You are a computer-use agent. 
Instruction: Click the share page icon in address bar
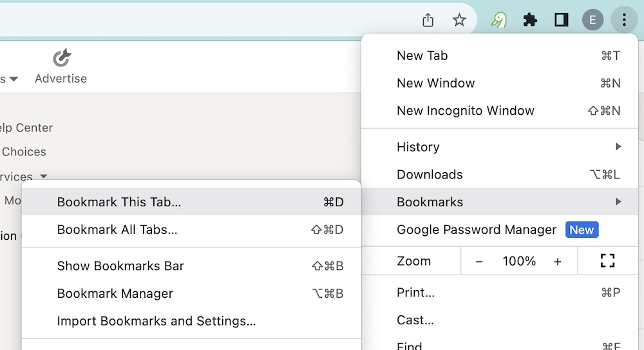click(x=428, y=20)
